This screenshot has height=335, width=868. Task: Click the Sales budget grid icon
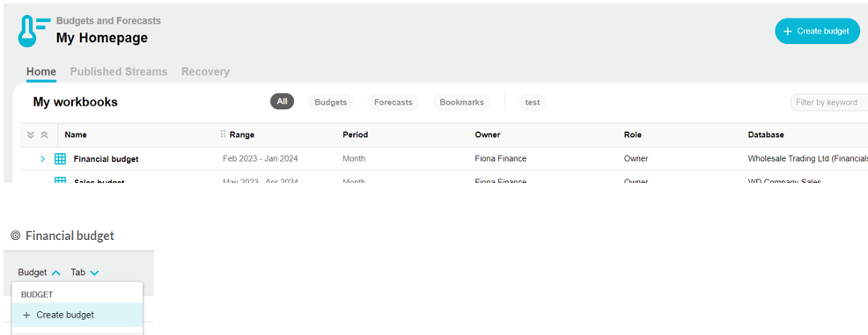coord(61,179)
